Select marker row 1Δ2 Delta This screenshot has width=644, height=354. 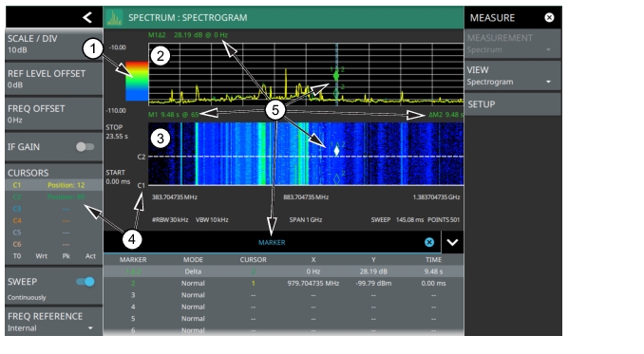click(283, 271)
